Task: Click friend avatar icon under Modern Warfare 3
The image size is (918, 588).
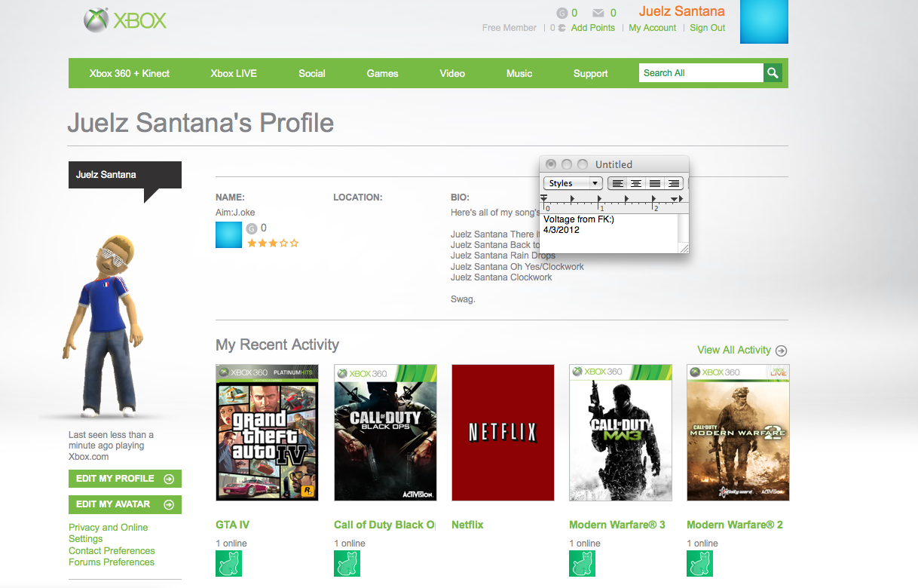Action: pyautogui.click(x=582, y=563)
